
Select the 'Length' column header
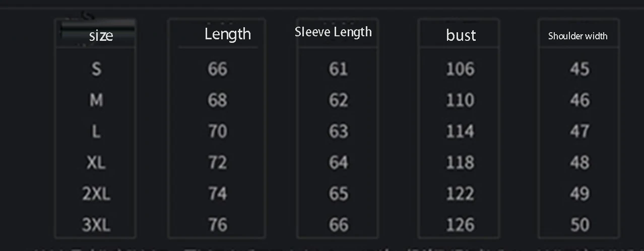(x=228, y=34)
